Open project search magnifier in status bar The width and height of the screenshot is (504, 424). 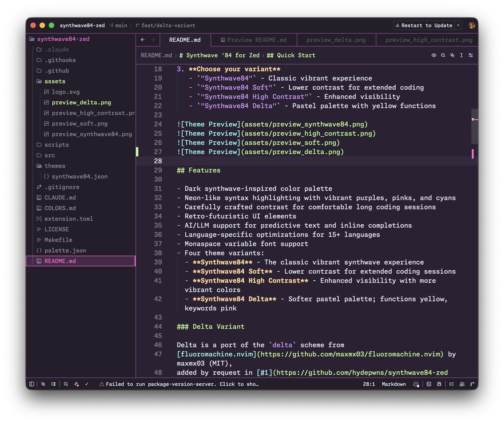tap(66, 384)
